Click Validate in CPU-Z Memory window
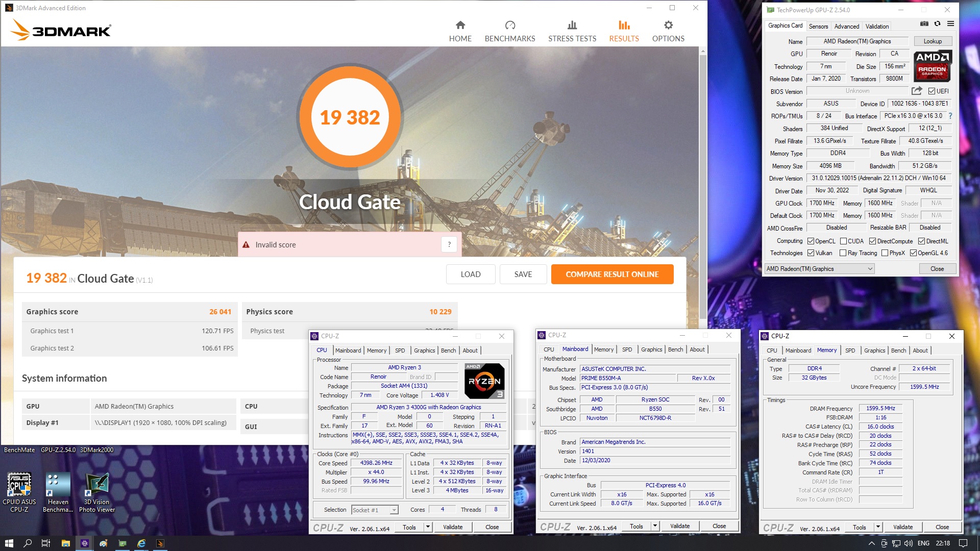The width and height of the screenshot is (980, 551). coord(903,527)
